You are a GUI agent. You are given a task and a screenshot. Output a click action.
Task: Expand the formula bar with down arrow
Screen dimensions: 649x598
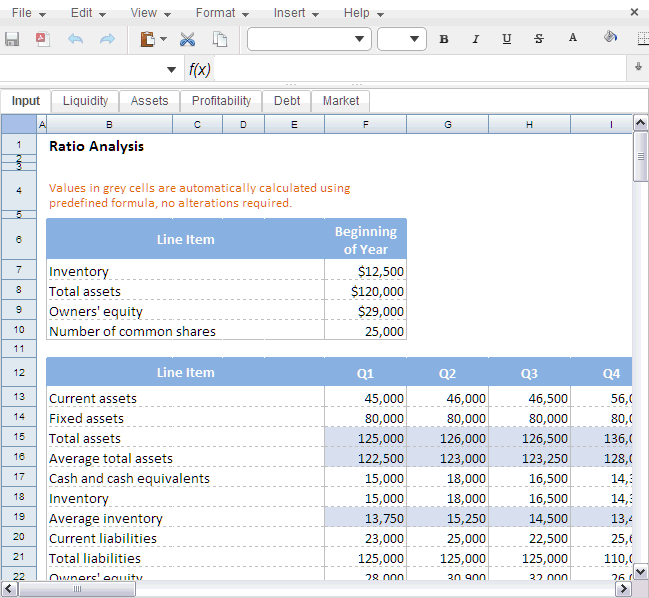click(638, 66)
